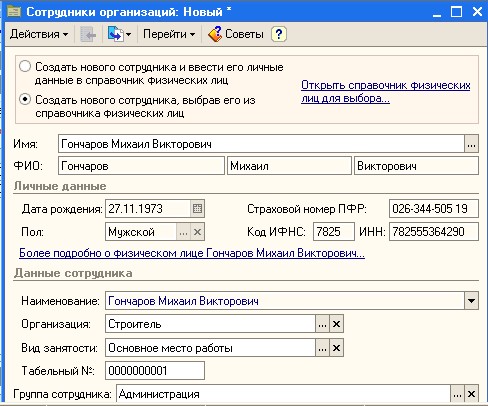Click the first name field Михаил
This screenshot has width=488, height=406.
tap(289, 166)
